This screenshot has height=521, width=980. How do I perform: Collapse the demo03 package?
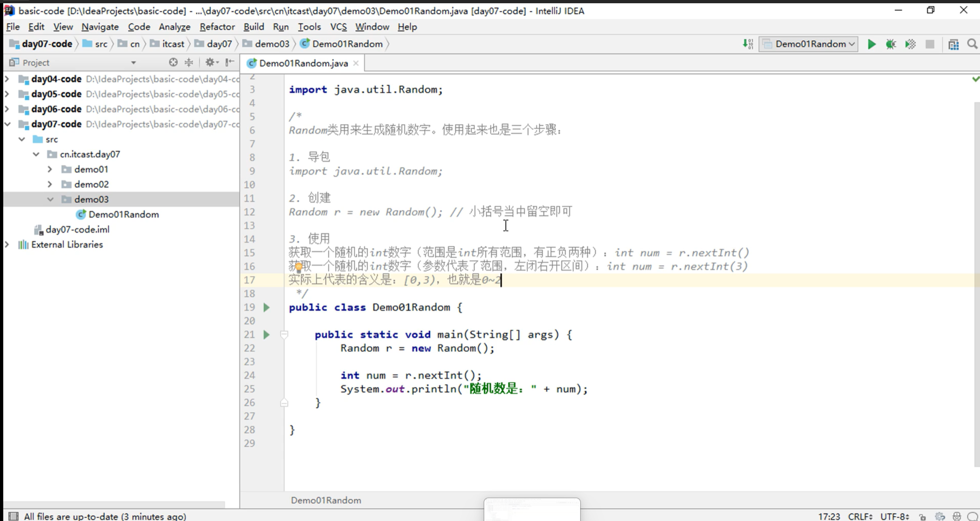pyautogui.click(x=50, y=199)
